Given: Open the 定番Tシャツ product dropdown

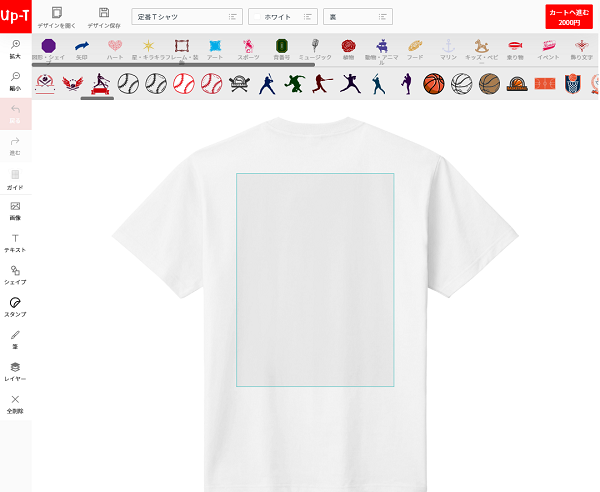Looking at the screenshot, I should [187, 17].
